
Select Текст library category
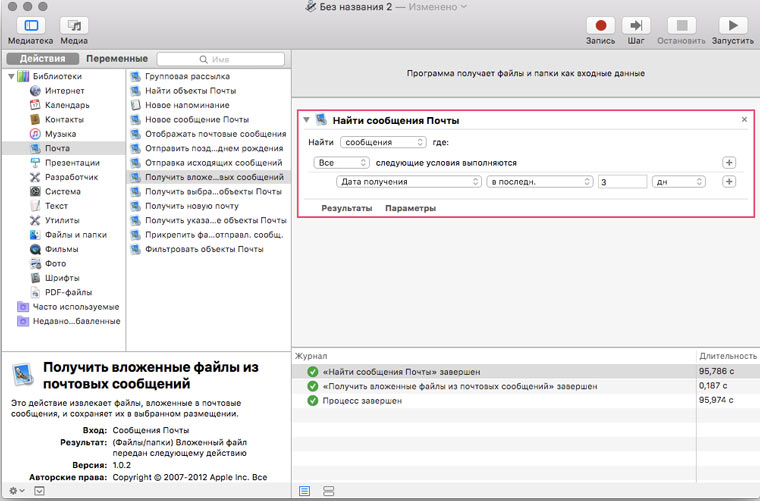click(56, 206)
